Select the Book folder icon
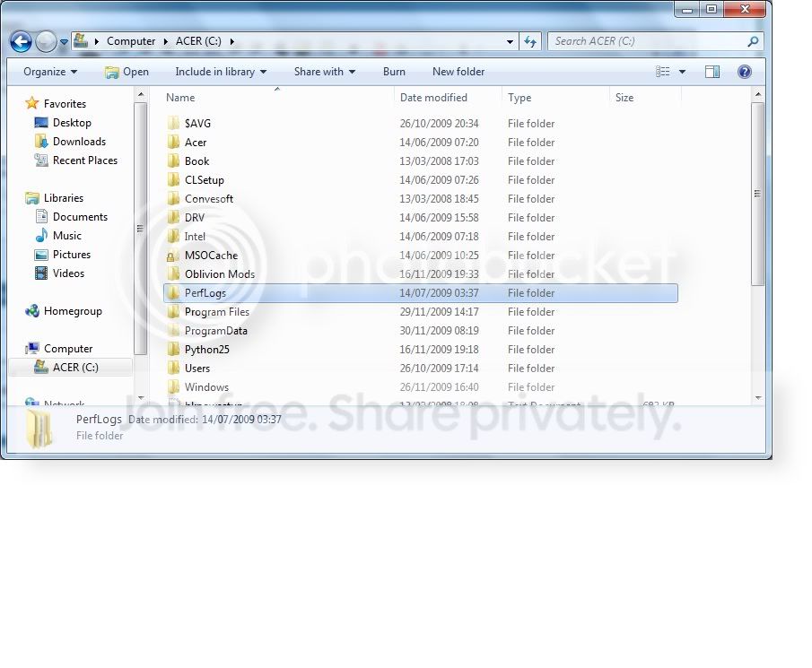The height and width of the screenshot is (668, 812). 173,160
